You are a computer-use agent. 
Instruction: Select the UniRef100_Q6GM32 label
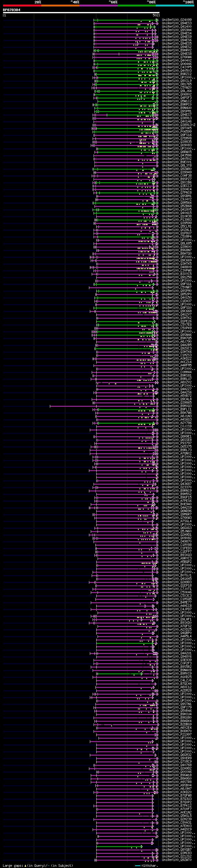pos(177,755)
